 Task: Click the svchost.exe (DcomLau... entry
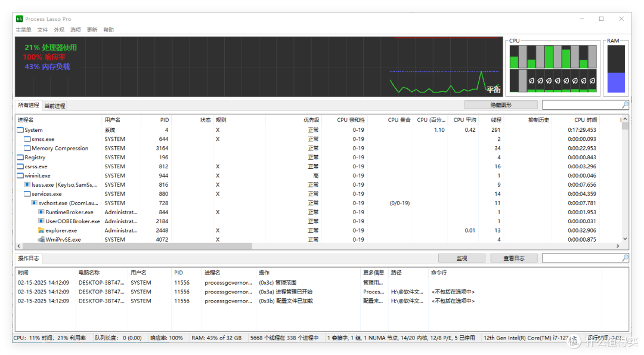(68, 203)
